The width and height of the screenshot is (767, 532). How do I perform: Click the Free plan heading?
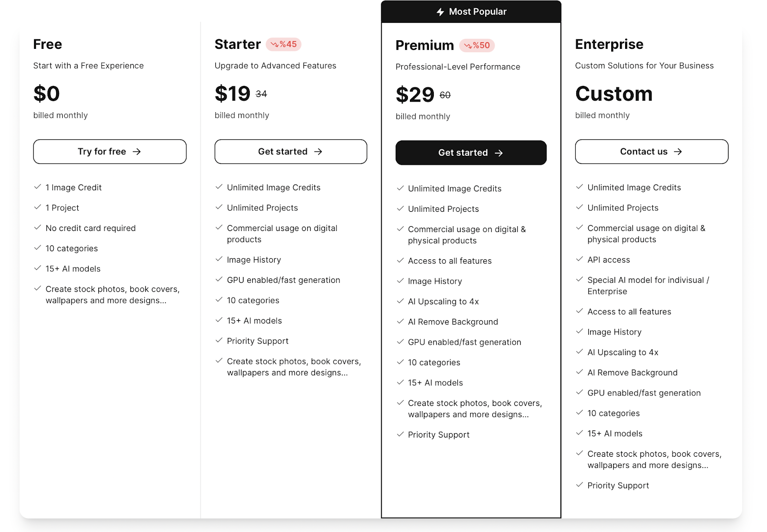pyautogui.click(x=47, y=44)
